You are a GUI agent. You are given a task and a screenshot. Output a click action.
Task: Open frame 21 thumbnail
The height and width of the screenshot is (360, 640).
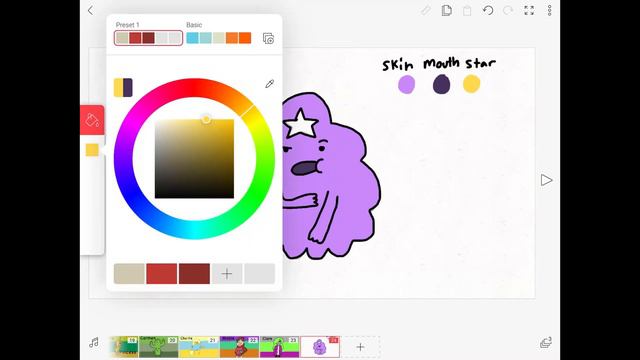tap(199, 347)
